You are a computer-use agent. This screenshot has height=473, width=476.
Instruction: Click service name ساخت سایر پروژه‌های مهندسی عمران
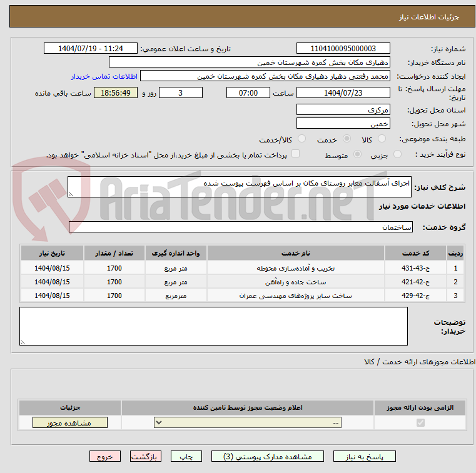(296, 296)
